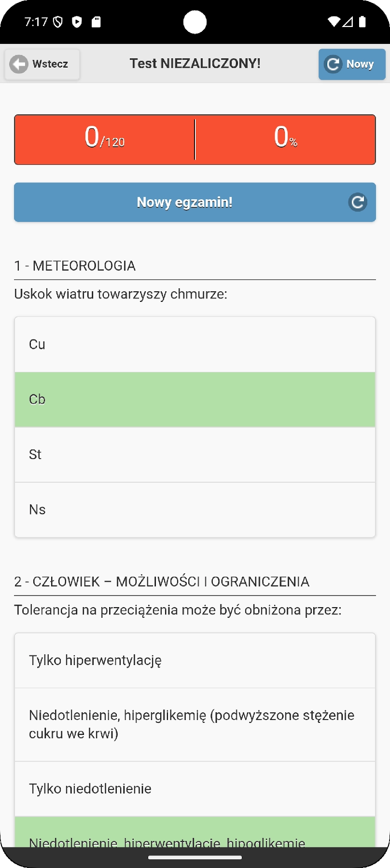Tap the 1 - METEOROLOGIA section header
Viewport: 390px width, 868px height.
click(x=75, y=266)
